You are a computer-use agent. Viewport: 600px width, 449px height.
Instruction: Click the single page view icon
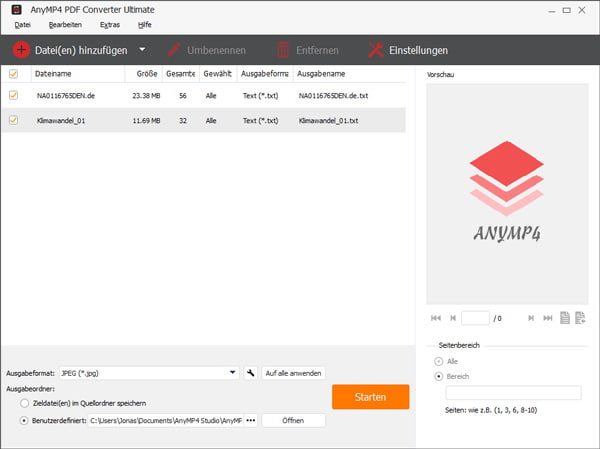[565, 318]
